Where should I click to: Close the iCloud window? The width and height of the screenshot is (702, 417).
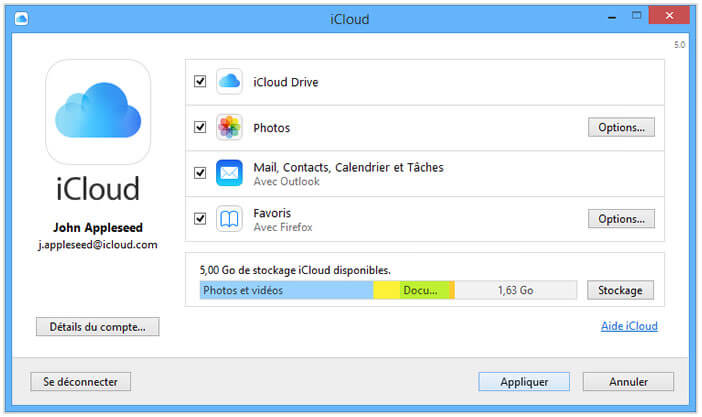[x=671, y=16]
